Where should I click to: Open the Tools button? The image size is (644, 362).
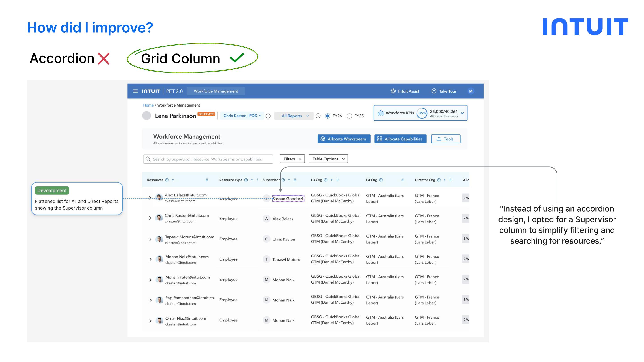pyautogui.click(x=445, y=139)
